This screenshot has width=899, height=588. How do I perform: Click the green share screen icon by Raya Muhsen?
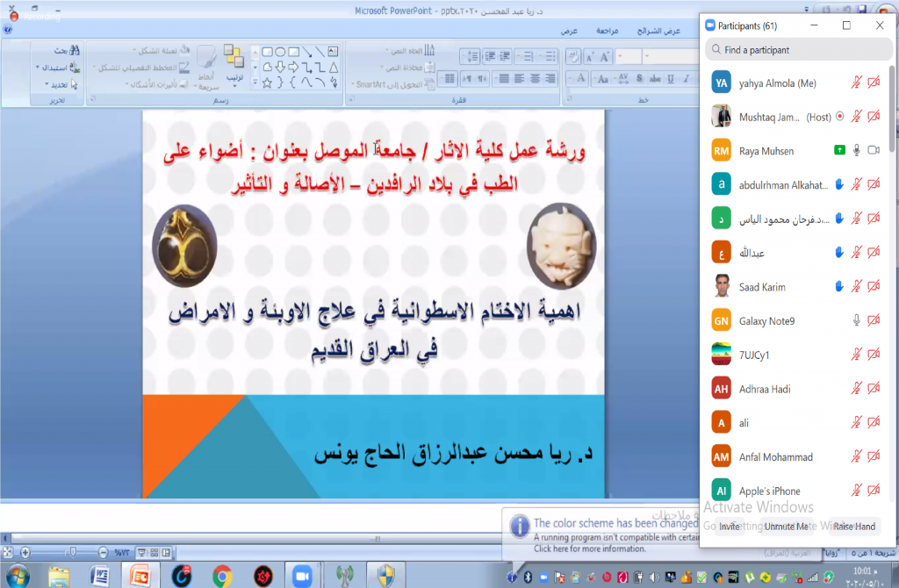coord(839,151)
